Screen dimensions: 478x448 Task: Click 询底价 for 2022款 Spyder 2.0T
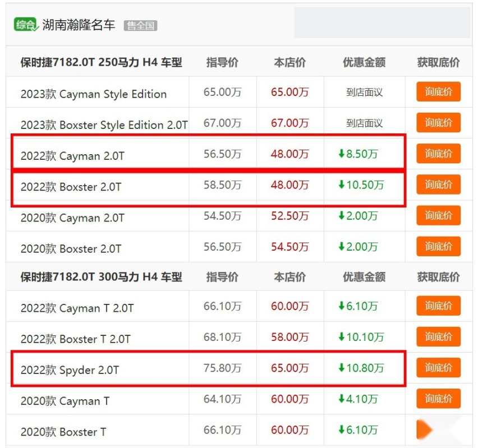point(438,368)
